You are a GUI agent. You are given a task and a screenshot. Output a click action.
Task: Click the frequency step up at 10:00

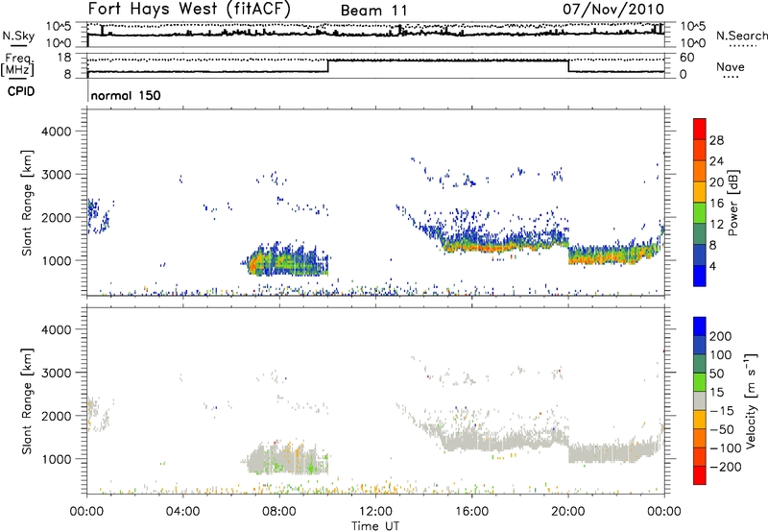[x=328, y=66]
